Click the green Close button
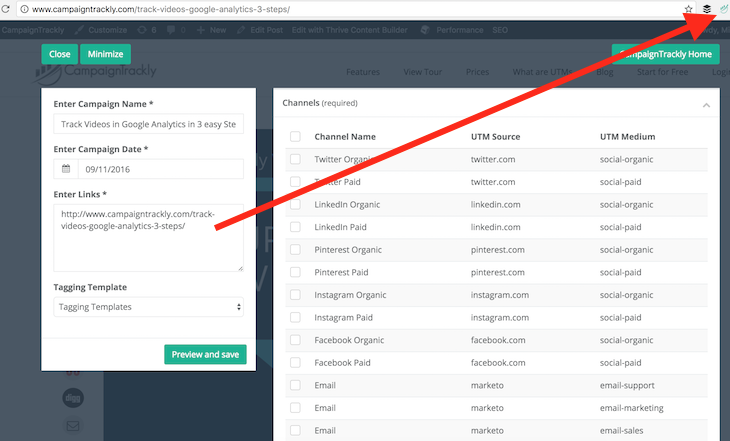Viewport: 730px width, 441px height. [x=60, y=54]
